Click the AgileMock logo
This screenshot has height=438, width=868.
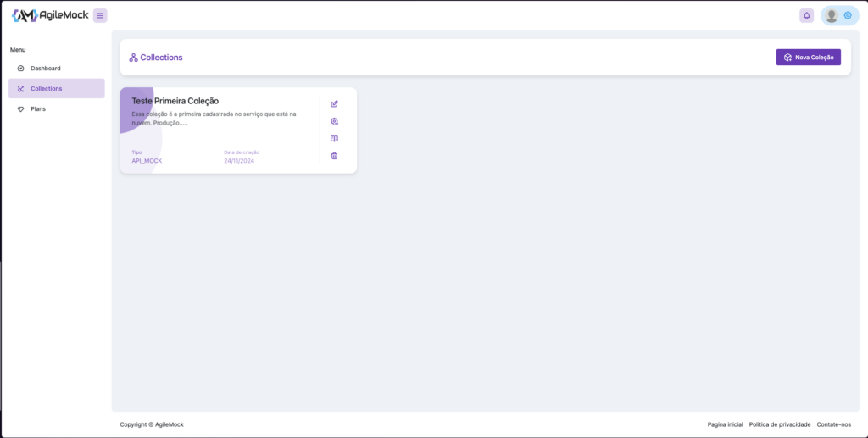pos(50,15)
